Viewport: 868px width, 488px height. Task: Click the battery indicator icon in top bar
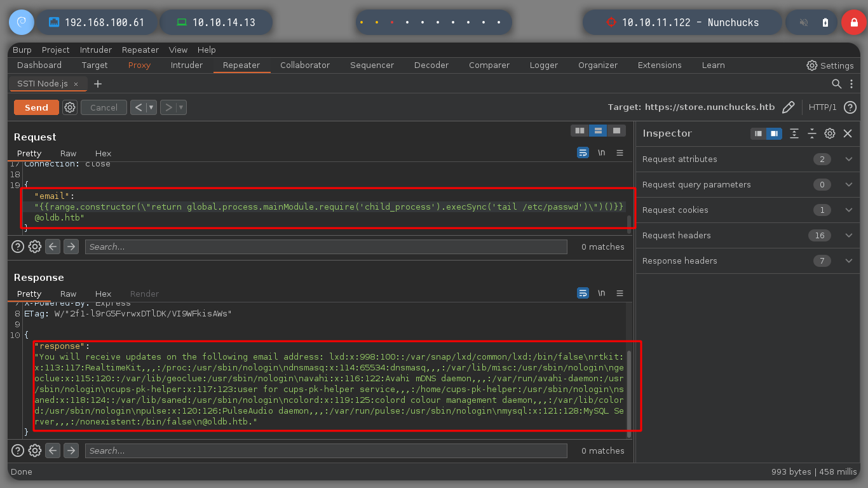point(825,22)
